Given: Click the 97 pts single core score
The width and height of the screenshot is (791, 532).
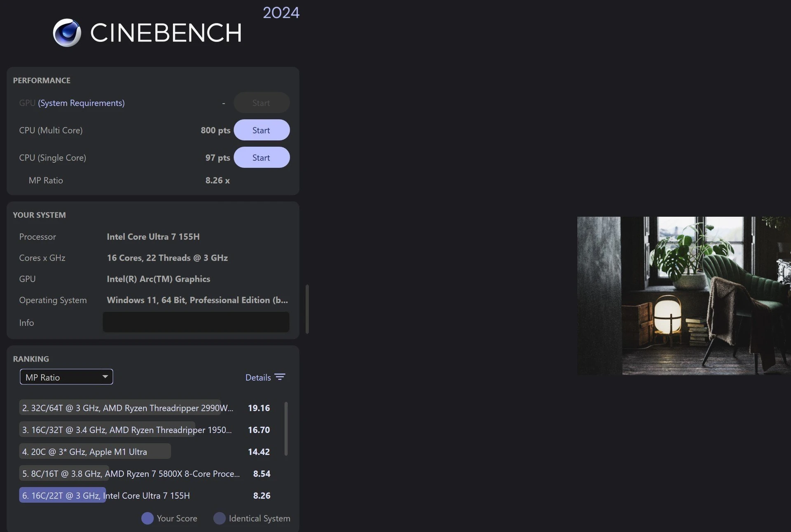Looking at the screenshot, I should click(218, 158).
